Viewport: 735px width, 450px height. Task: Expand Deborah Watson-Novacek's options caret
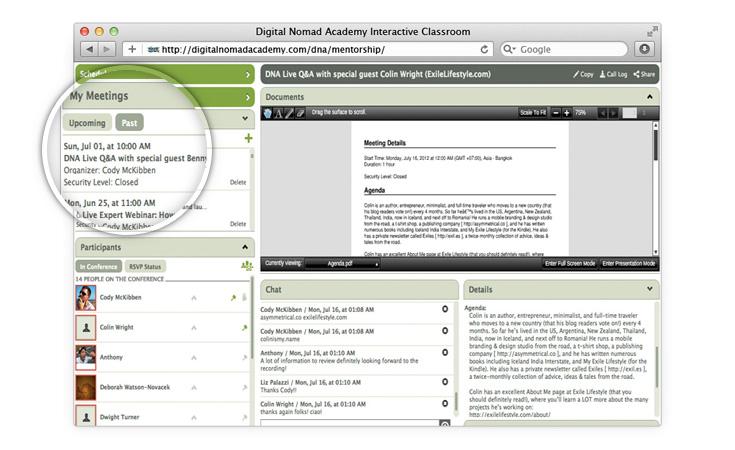click(194, 388)
